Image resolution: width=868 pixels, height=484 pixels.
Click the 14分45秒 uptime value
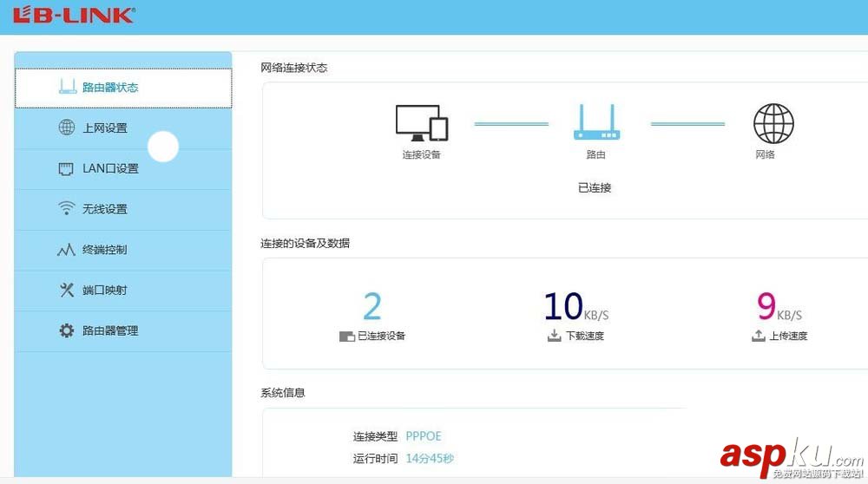point(430,458)
